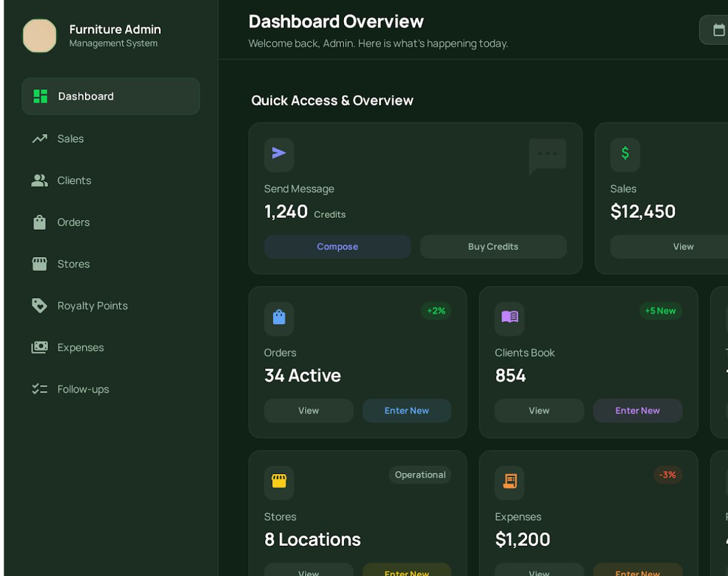
Task: Click the Buy Credits button
Action: click(x=493, y=247)
